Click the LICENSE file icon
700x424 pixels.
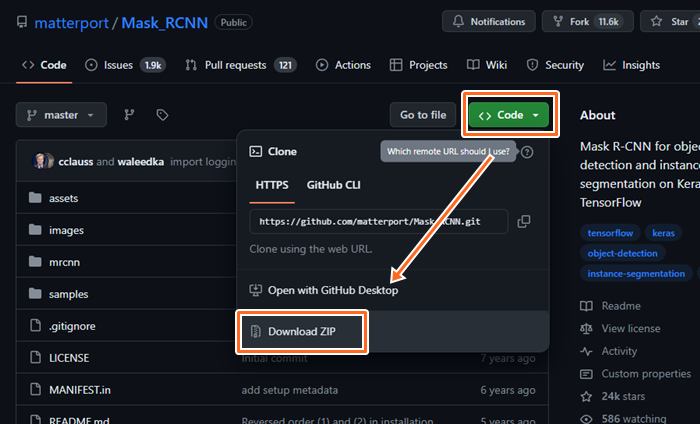[35, 357]
